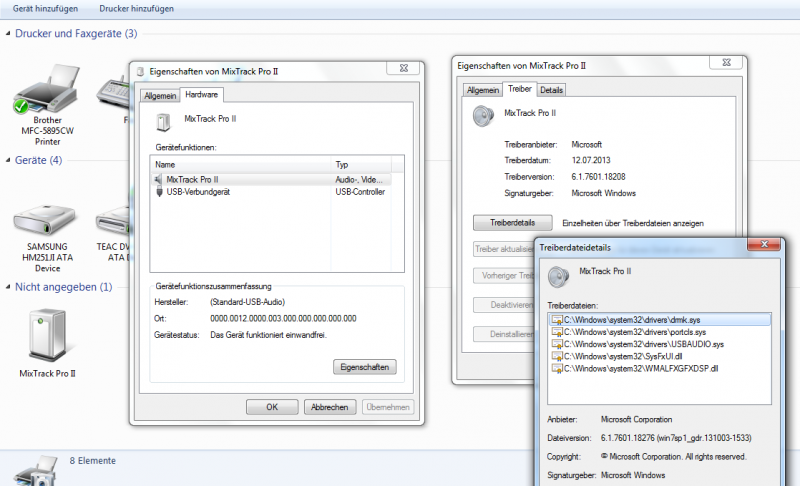This screenshot has height=486, width=800.
Task: Open Allgemein tab in the driver properties window
Action: tap(483, 90)
